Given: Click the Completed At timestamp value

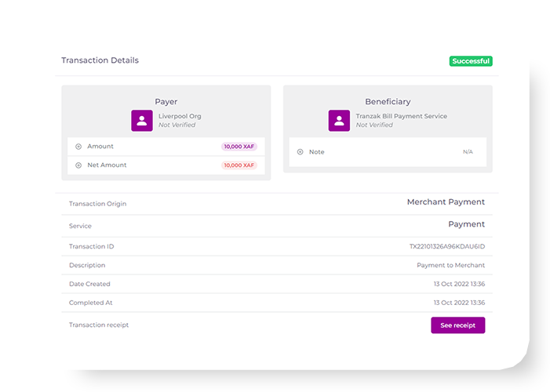Looking at the screenshot, I should pos(459,303).
